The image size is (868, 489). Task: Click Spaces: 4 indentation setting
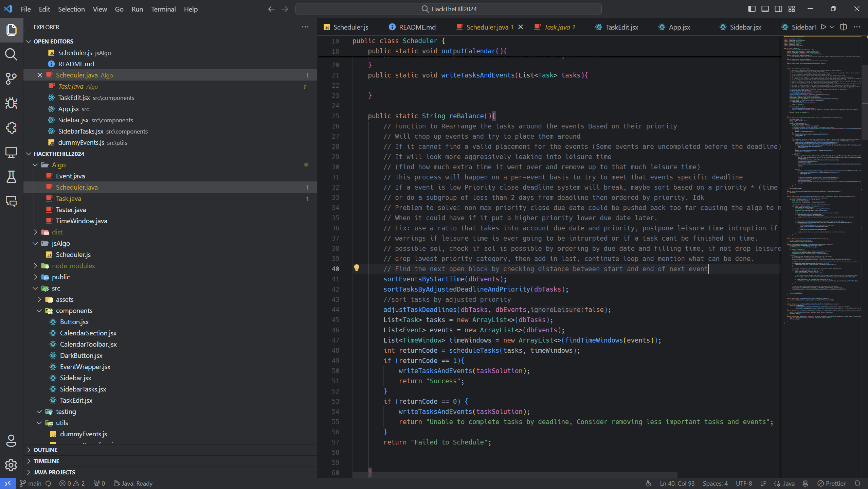pyautogui.click(x=715, y=483)
